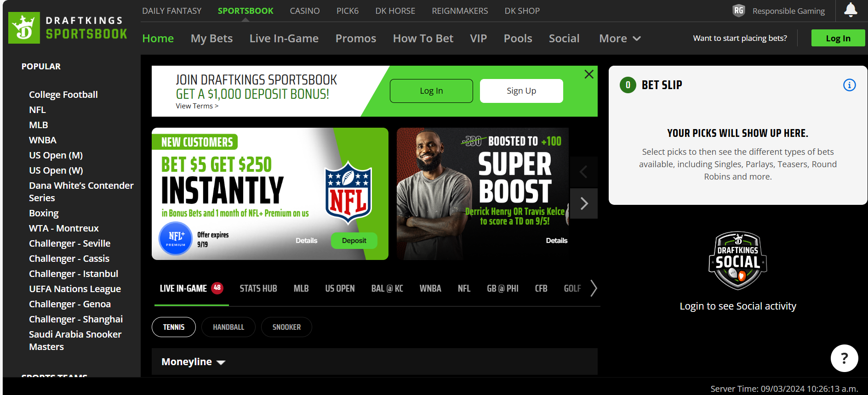The height and width of the screenshot is (395, 868).
Task: Open the Pools page
Action: 518,39
